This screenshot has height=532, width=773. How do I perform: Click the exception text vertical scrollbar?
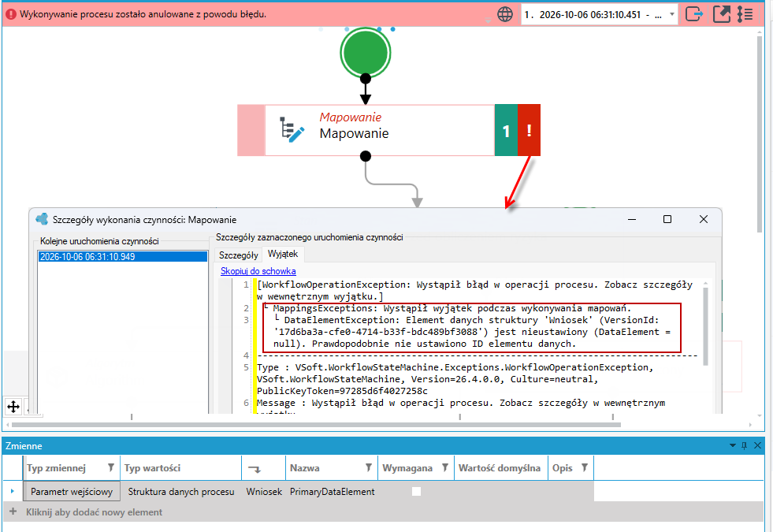click(x=705, y=326)
